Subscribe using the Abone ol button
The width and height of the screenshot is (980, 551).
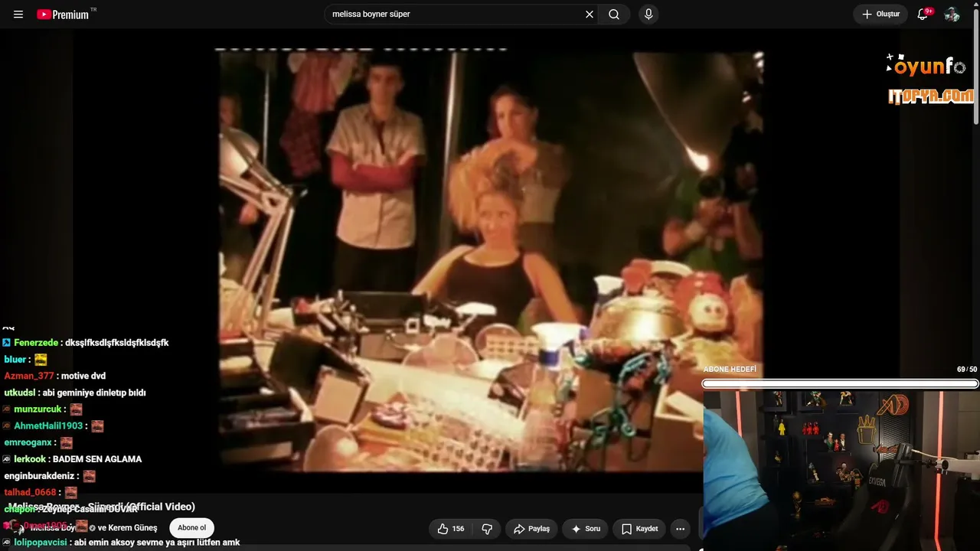[191, 528]
